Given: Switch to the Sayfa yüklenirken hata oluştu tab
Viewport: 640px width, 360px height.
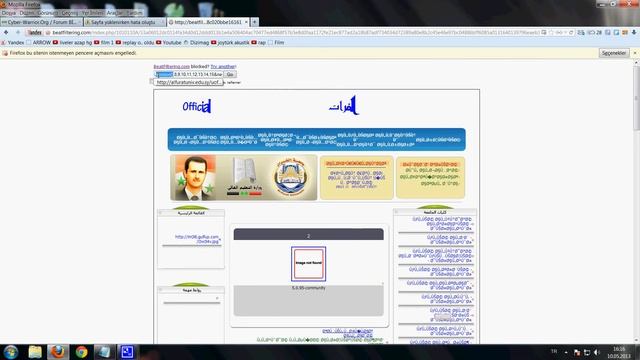Looking at the screenshot, I should coord(124,22).
